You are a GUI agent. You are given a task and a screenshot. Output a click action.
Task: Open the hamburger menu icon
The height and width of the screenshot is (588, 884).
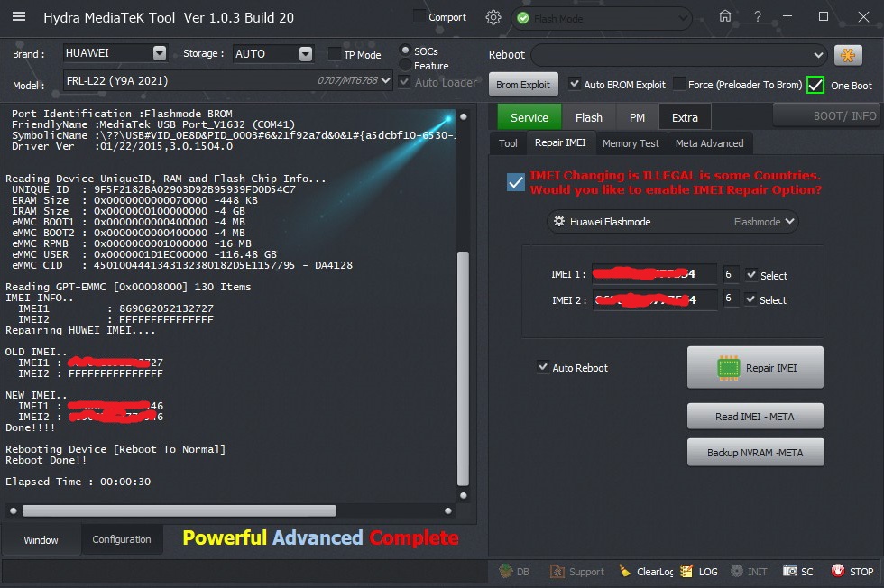[x=19, y=16]
